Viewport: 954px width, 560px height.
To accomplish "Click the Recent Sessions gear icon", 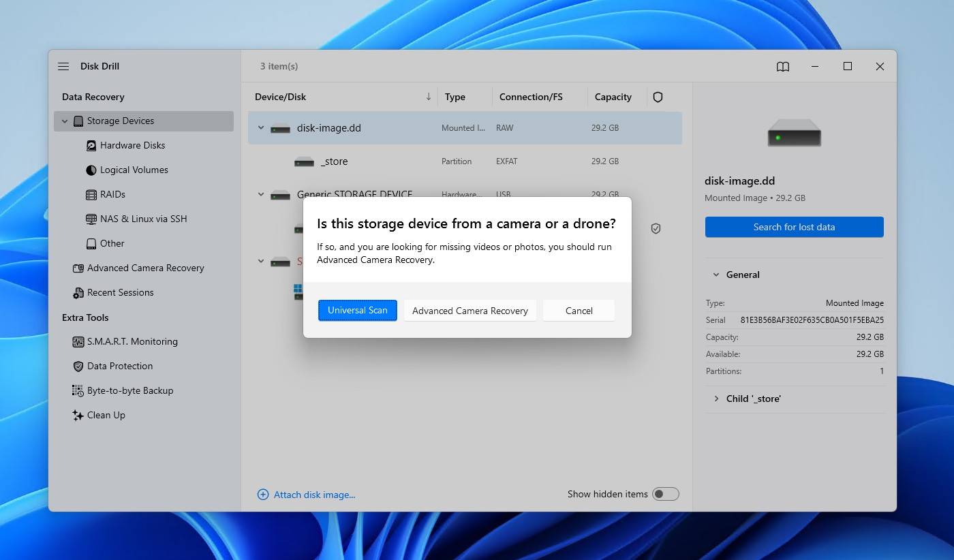I will coord(78,293).
